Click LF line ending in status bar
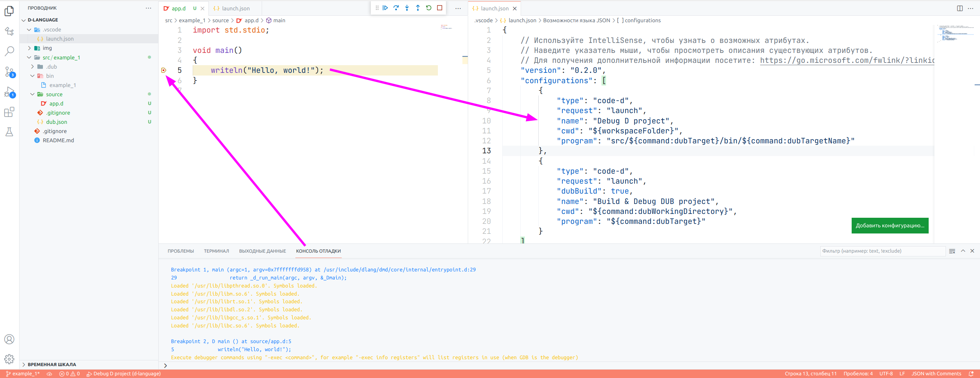Image resolution: width=980 pixels, height=378 pixels. [x=902, y=374]
